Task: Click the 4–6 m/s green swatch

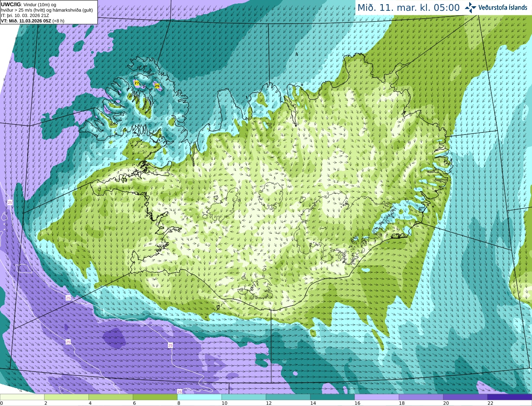Action: tap(111, 397)
